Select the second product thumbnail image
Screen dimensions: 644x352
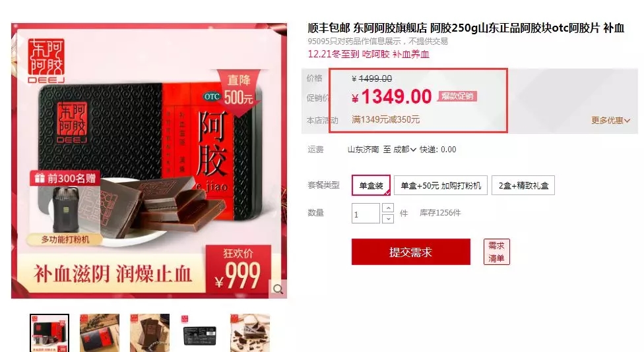pos(100,333)
